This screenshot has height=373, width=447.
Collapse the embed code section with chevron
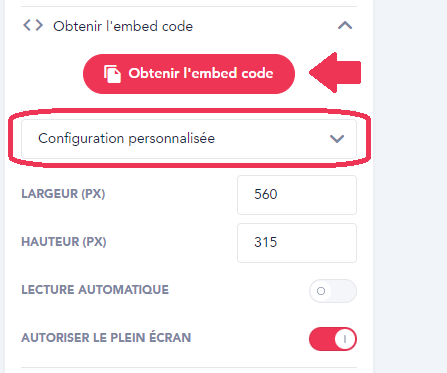click(x=345, y=25)
